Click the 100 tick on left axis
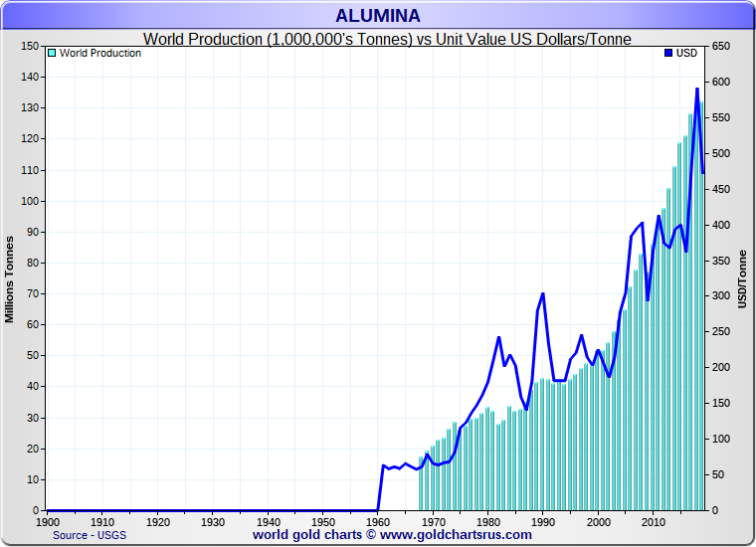The width and height of the screenshot is (756, 547). pos(29,201)
